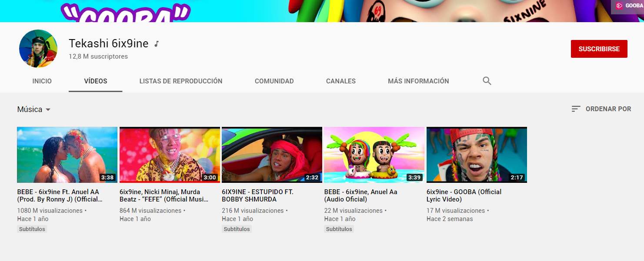Open the ORDENAR POR sort menu

(608, 109)
